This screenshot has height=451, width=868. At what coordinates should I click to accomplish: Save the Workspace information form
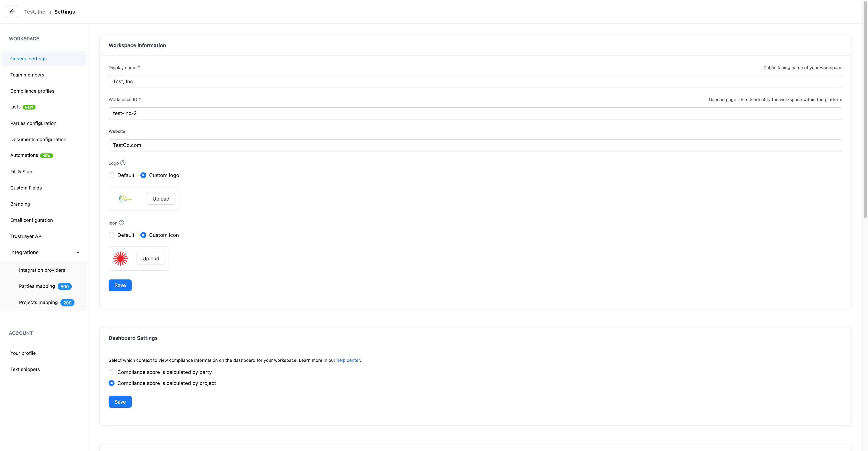[120, 286]
